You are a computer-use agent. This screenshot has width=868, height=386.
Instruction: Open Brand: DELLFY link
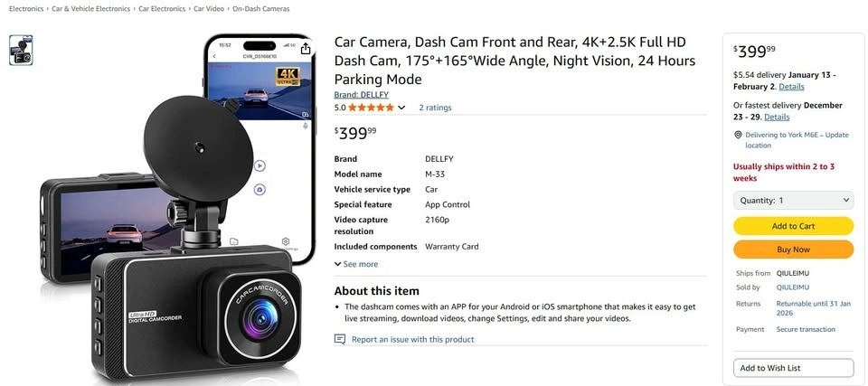(362, 95)
